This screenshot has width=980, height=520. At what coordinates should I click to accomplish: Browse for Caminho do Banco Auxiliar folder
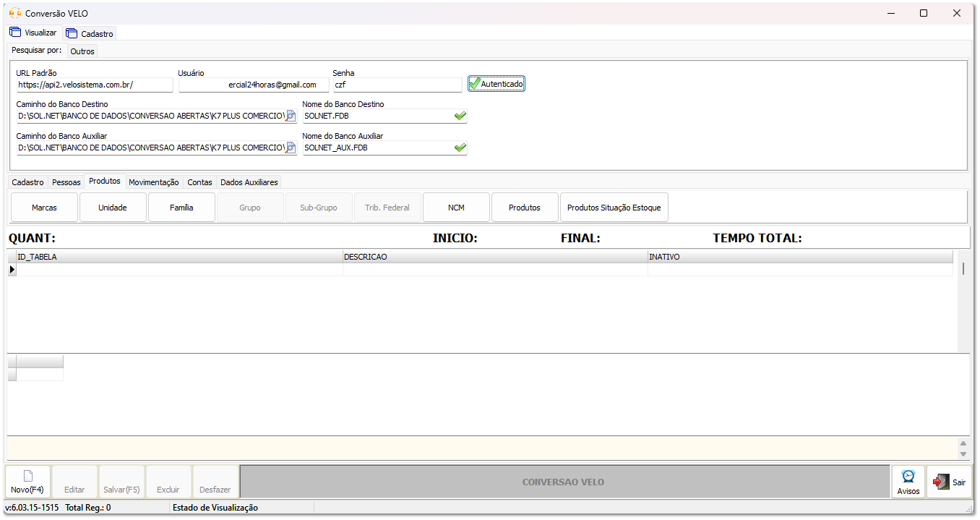[291, 148]
